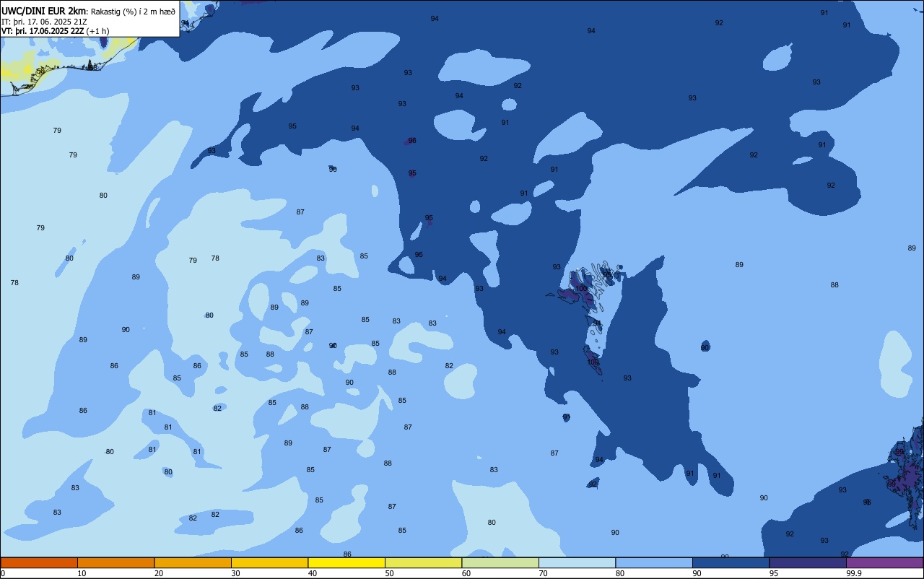Click the purple legend segment above 99.9
924x579 pixels.
tap(884, 562)
